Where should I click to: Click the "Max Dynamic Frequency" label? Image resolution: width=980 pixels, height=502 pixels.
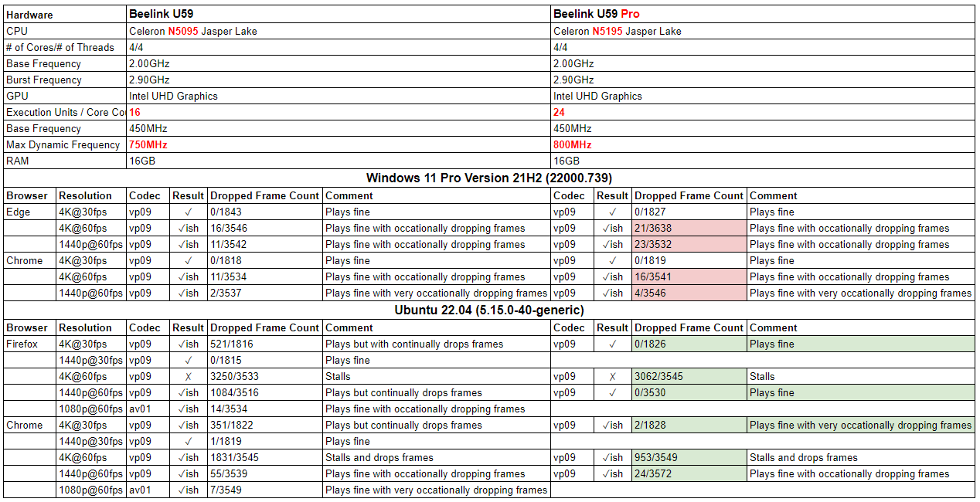click(x=65, y=145)
